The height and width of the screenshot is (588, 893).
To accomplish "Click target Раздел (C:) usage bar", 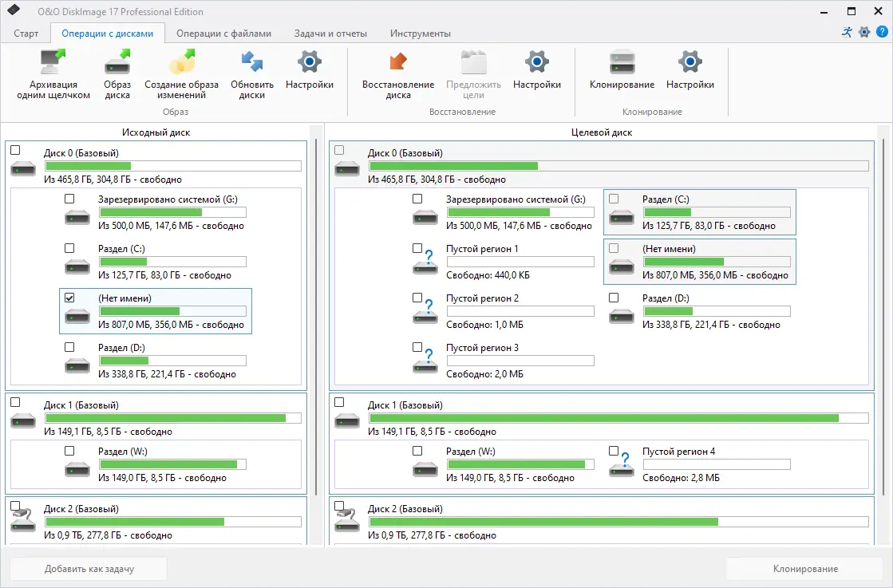I will coord(717,212).
